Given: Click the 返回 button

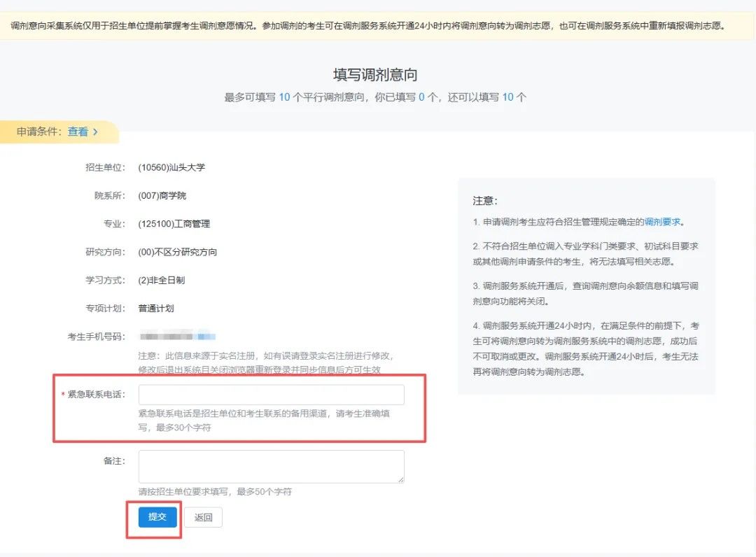Looking at the screenshot, I should [x=203, y=517].
